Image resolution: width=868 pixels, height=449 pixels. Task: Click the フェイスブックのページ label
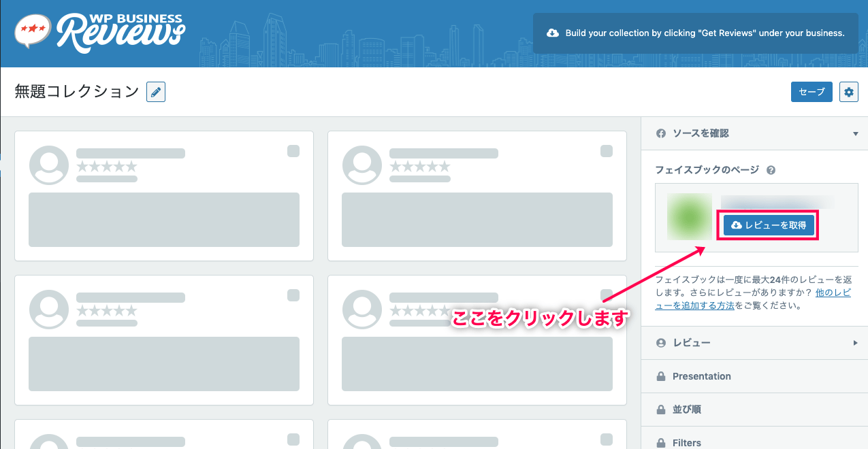pos(707,170)
